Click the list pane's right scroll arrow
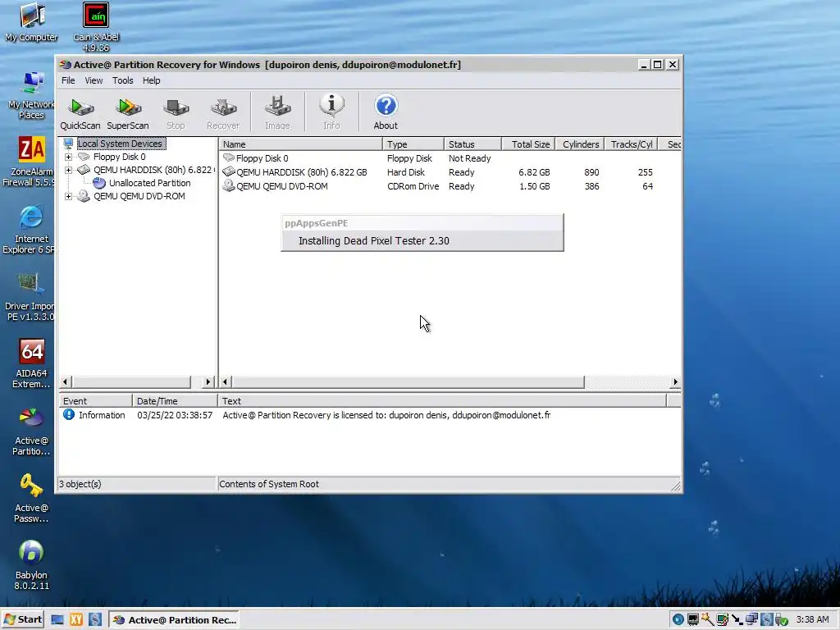Screen dimensions: 840x630 675,382
